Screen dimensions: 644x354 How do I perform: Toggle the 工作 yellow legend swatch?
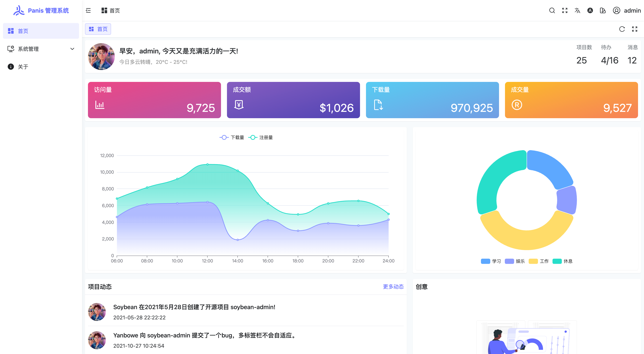pyautogui.click(x=533, y=261)
